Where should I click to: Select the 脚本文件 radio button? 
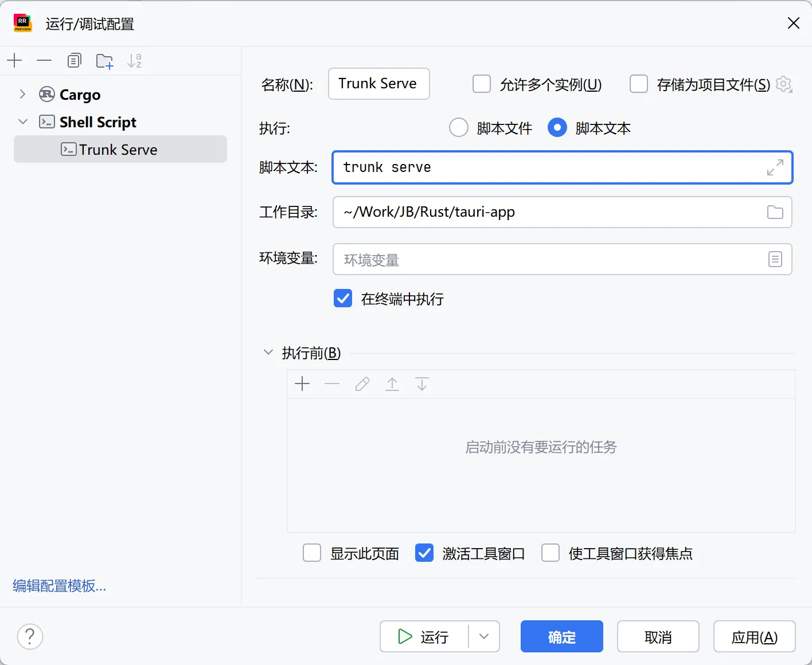[459, 128]
